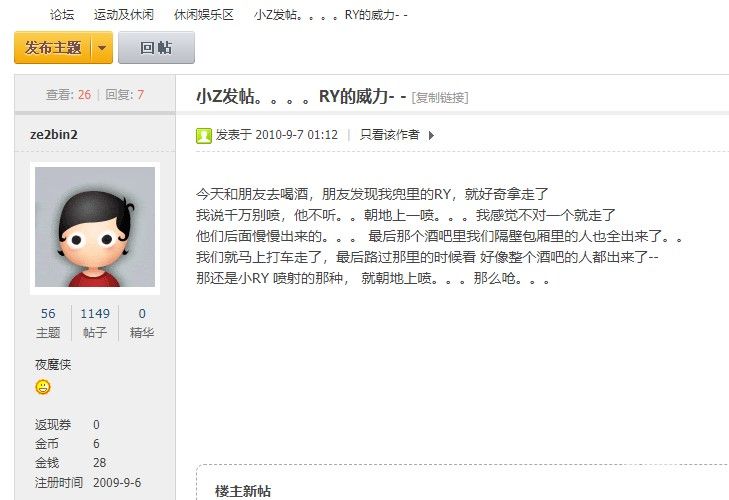The image size is (729, 500).
Task: Expand the arrow after 只看该作者
Action: click(x=431, y=135)
